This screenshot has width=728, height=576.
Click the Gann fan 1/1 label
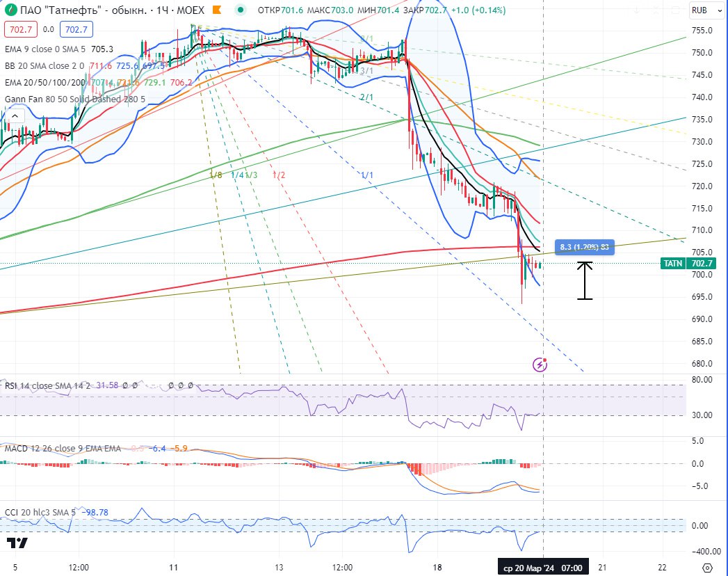367,175
